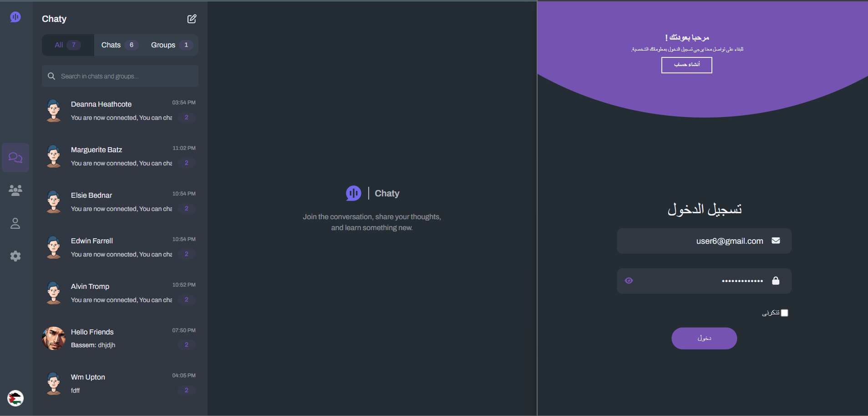Click the search chats and groups field

point(120,76)
